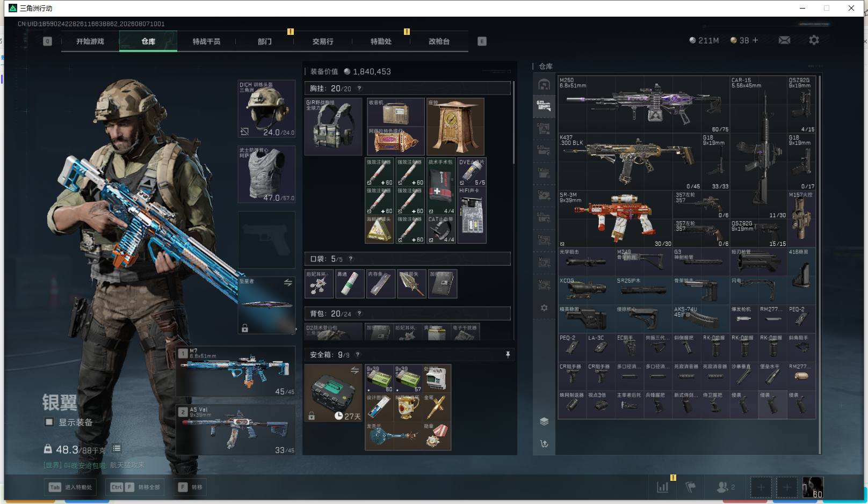Click the warehouse sort icon at bottom
The width and height of the screenshot is (868, 504).
(x=544, y=444)
